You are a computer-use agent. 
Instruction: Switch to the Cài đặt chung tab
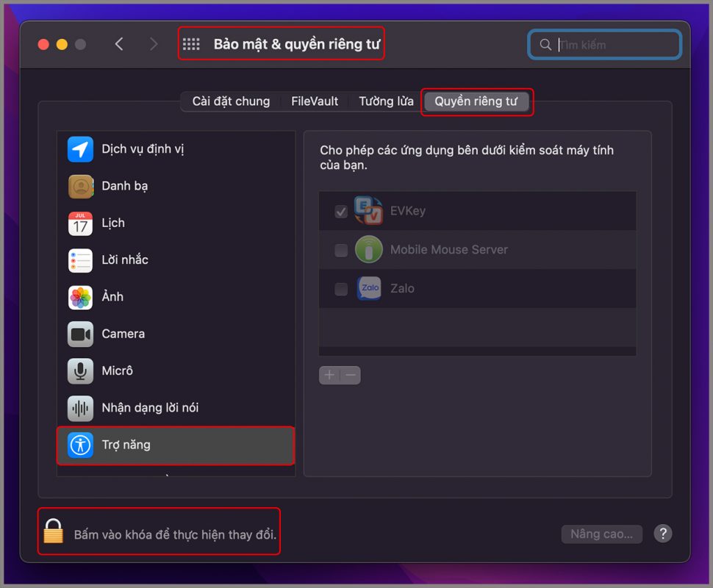(231, 101)
